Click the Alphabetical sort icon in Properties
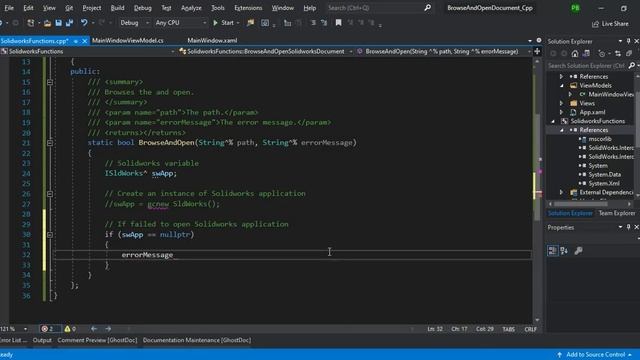 (564, 251)
